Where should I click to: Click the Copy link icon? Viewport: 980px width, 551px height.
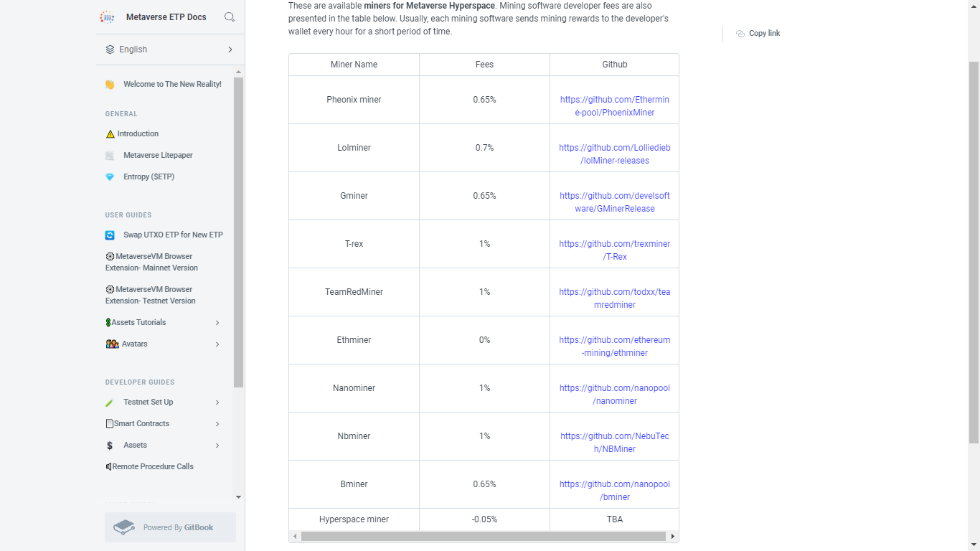pyautogui.click(x=740, y=34)
